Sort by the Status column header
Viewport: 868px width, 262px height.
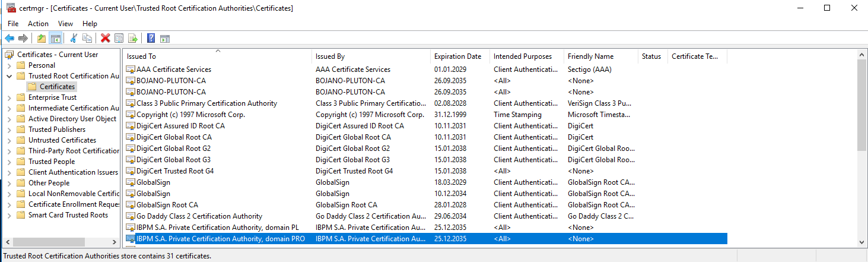pos(653,56)
